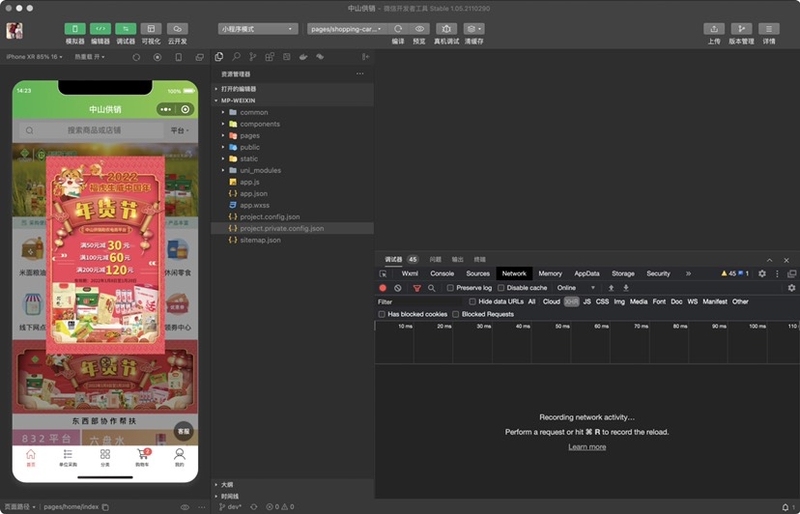
Task: Open the explorer files icon
Action: coord(219,57)
